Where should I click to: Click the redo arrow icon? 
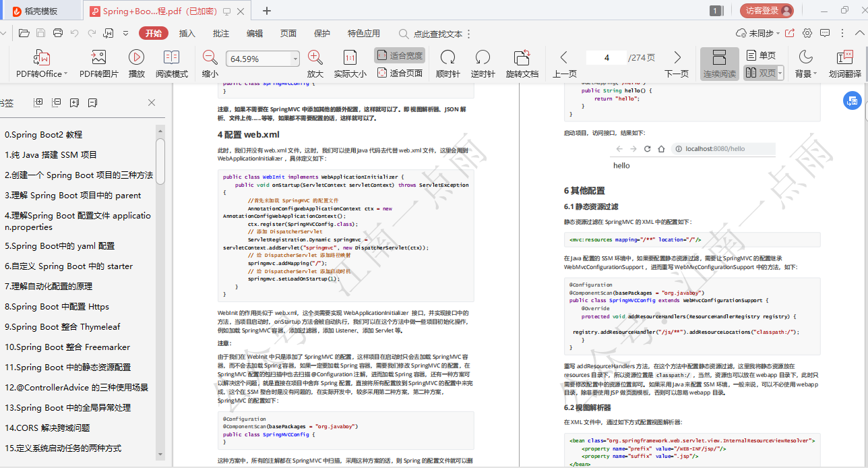click(x=91, y=34)
